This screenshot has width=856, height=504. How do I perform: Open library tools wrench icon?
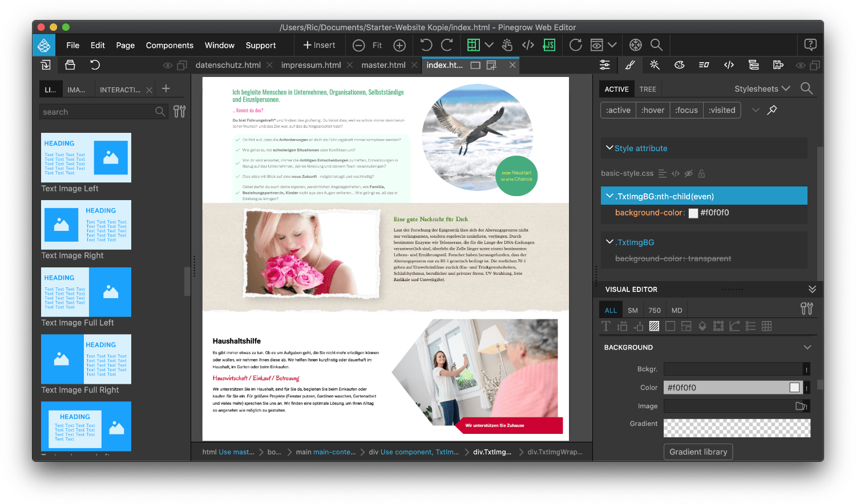180,112
